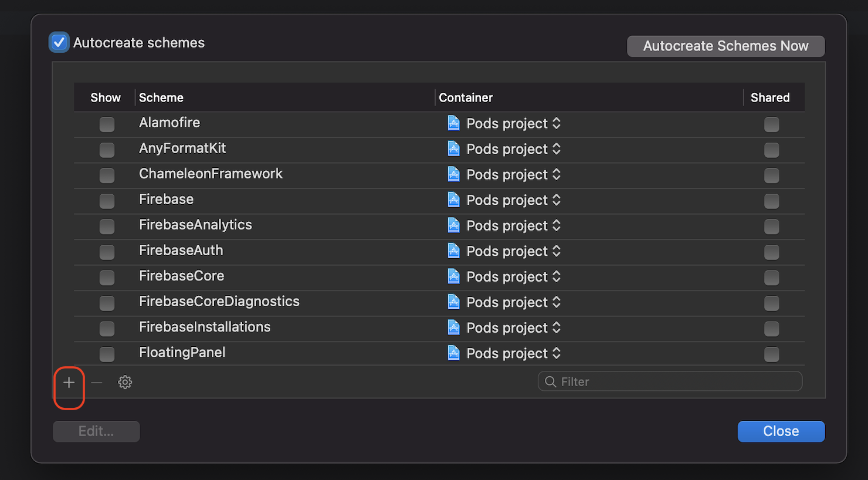Open container dropdown for AnyFormatKit
Image resolution: width=868 pixels, height=480 pixels.
[504, 149]
